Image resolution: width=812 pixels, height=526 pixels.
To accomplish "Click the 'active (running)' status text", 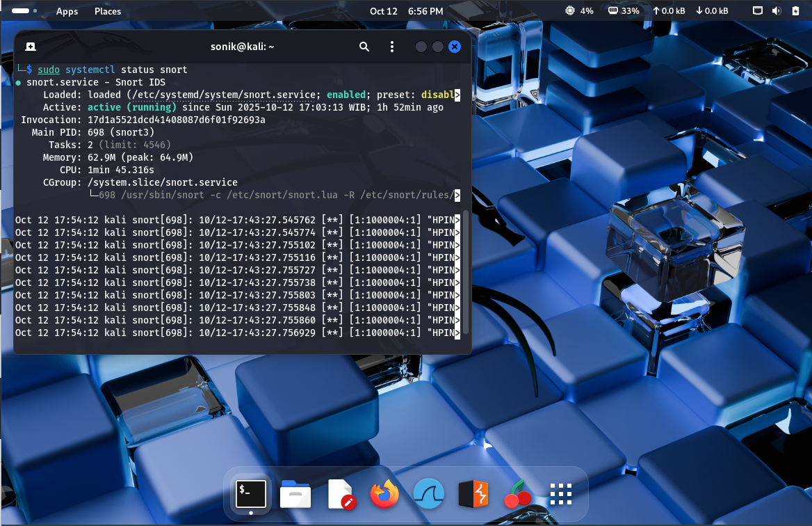I will click(131, 107).
